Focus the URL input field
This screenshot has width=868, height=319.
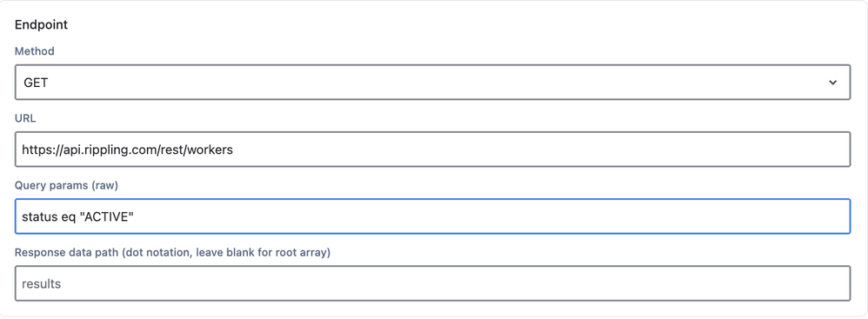pos(432,150)
